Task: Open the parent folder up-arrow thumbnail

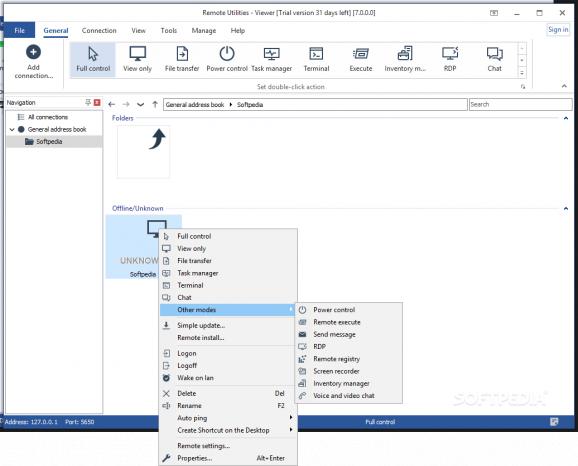Action: 143,152
